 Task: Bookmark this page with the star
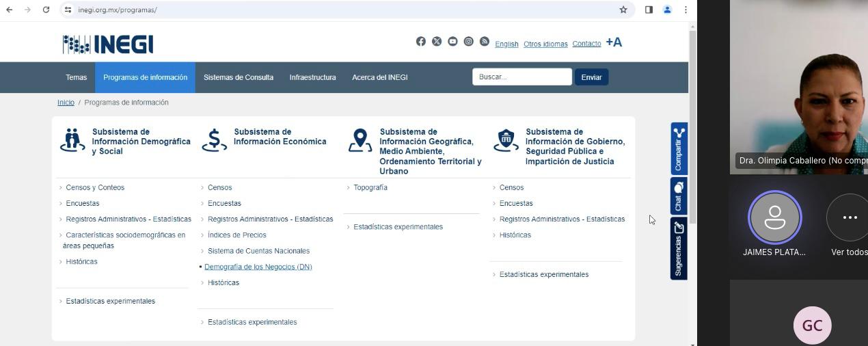pos(623,10)
